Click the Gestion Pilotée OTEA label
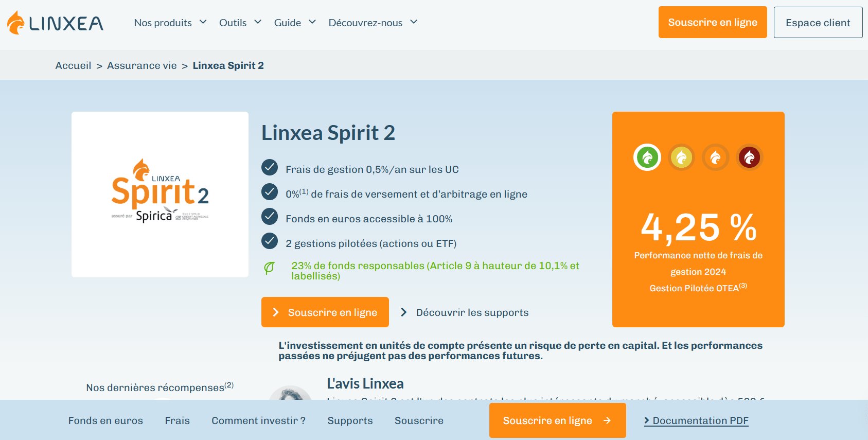 [698, 288]
